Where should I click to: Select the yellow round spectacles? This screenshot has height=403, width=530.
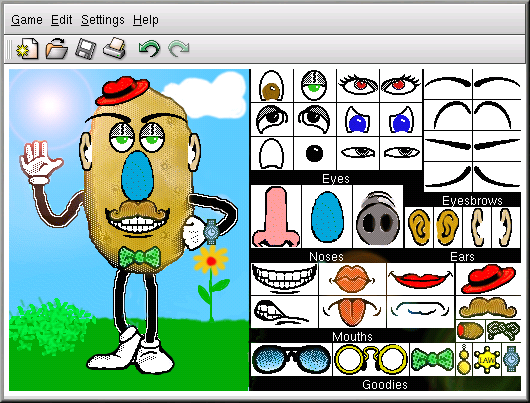371,360
